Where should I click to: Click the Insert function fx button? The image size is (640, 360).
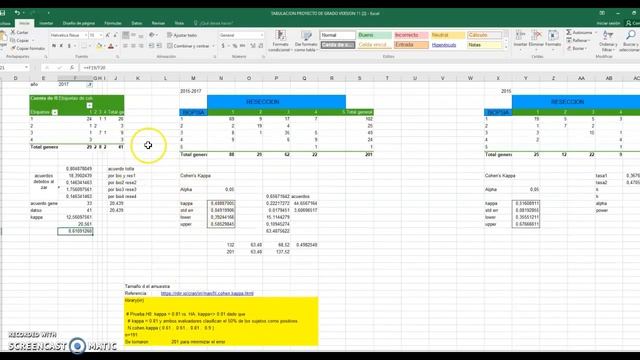(72, 67)
